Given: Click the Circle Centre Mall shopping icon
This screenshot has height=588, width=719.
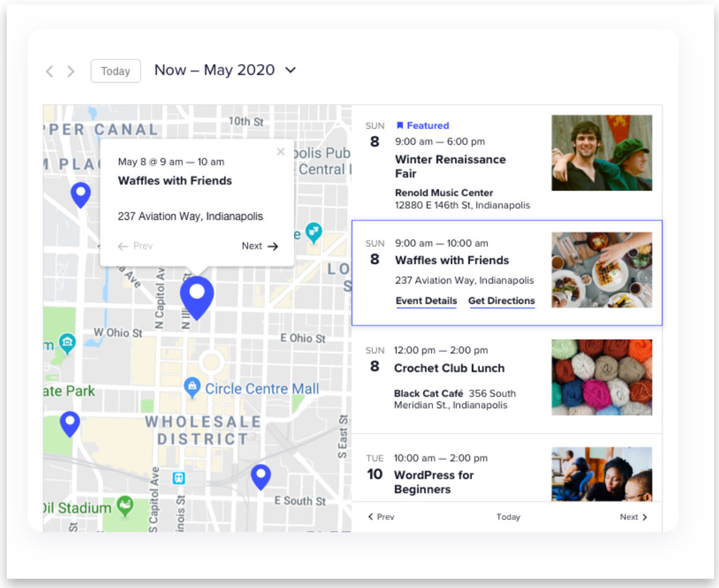Looking at the screenshot, I should click(x=192, y=388).
